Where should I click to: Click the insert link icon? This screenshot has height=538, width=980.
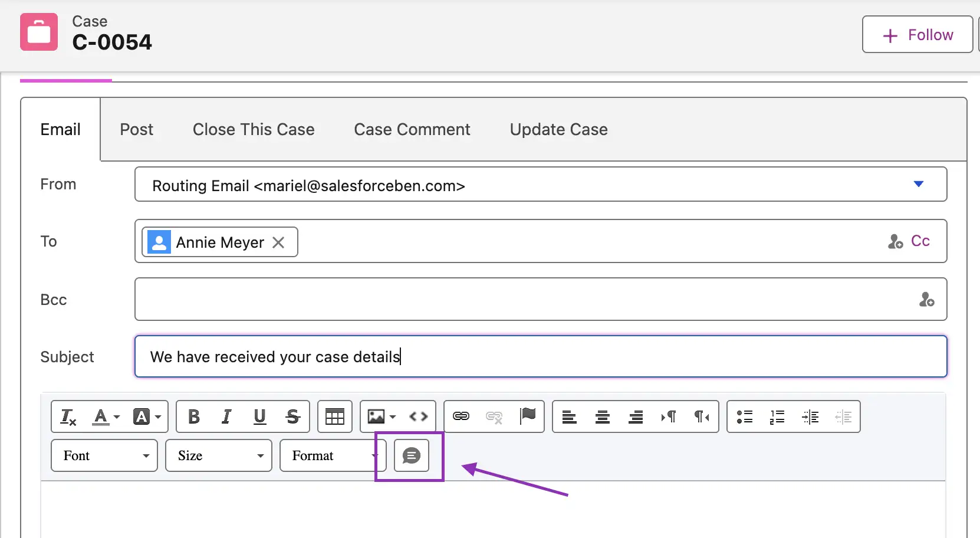(x=461, y=416)
